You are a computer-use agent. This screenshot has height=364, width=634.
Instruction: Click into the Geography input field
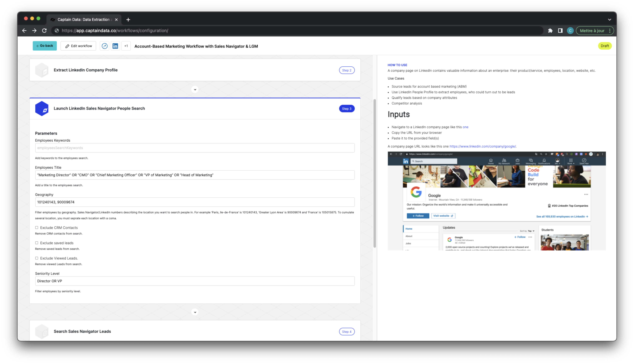point(195,202)
